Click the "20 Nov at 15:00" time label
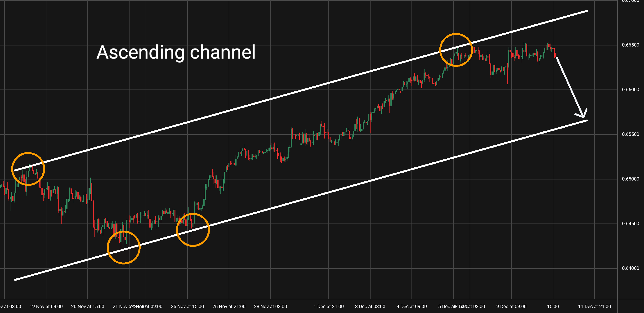 pos(88,307)
